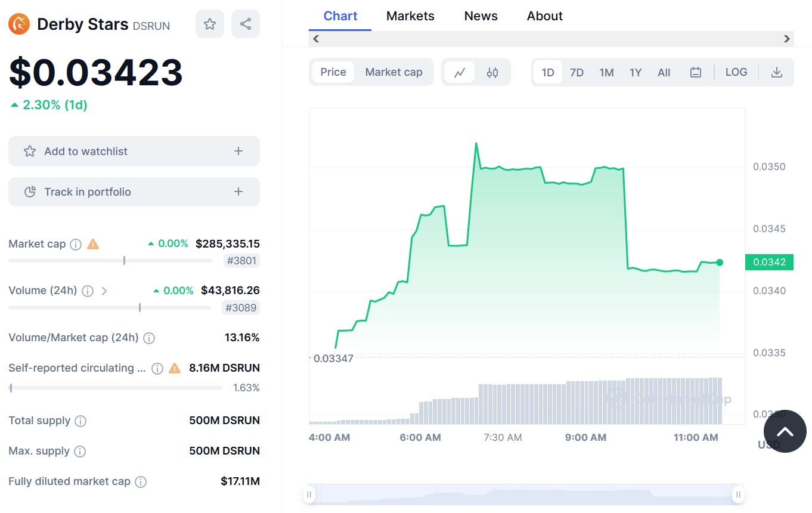Click the plus on Add to watchlist

coord(238,151)
